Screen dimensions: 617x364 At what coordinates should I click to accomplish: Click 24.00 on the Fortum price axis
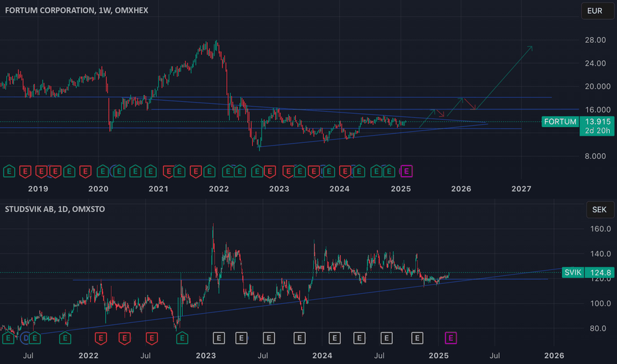pyautogui.click(x=595, y=63)
